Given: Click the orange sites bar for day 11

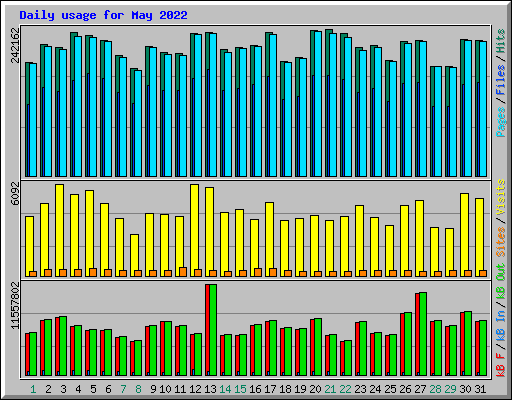Looking at the screenshot, I should pos(183,272).
